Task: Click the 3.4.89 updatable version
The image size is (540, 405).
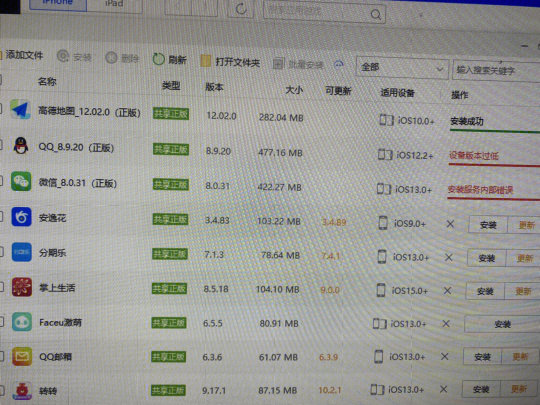Action: tap(334, 222)
